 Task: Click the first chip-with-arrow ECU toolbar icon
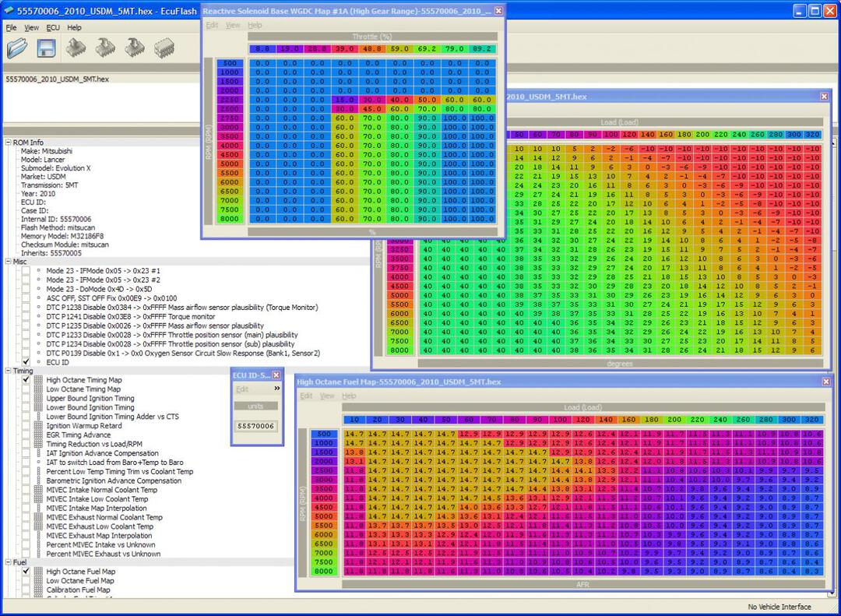(x=76, y=48)
